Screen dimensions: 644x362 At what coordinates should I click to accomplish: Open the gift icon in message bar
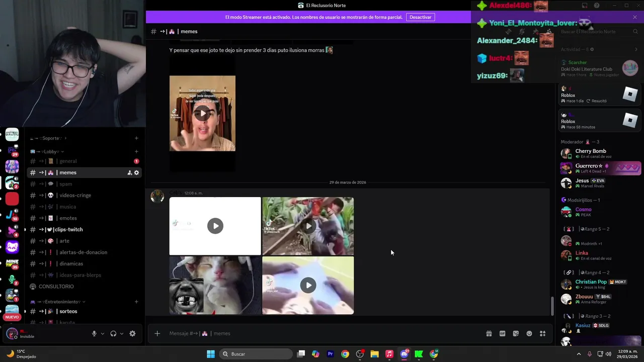point(489,333)
